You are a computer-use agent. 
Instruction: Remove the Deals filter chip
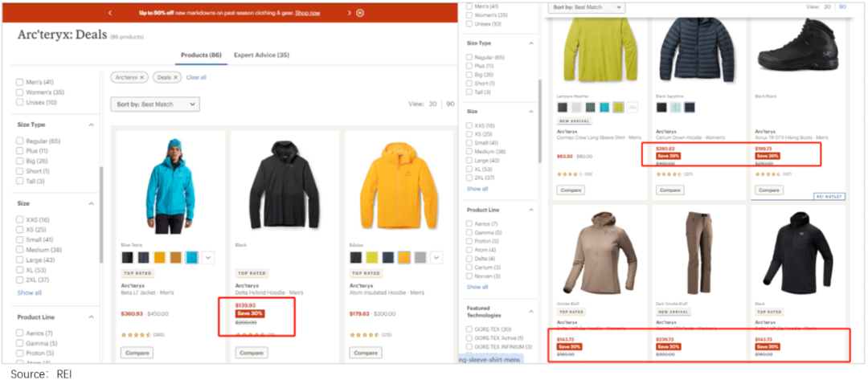click(x=175, y=77)
